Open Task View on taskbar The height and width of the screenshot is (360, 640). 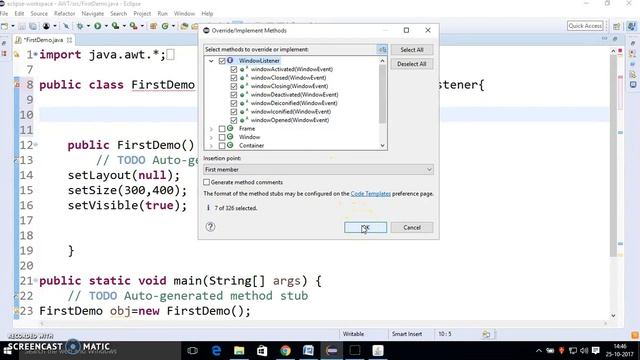(192, 350)
